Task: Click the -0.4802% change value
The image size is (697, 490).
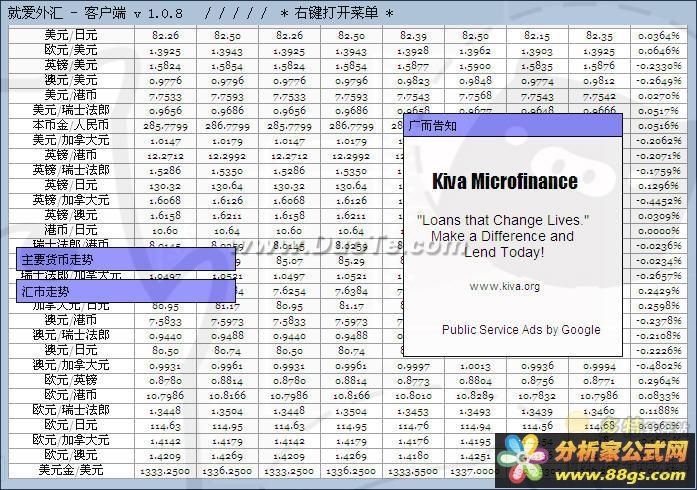Action: point(659,366)
